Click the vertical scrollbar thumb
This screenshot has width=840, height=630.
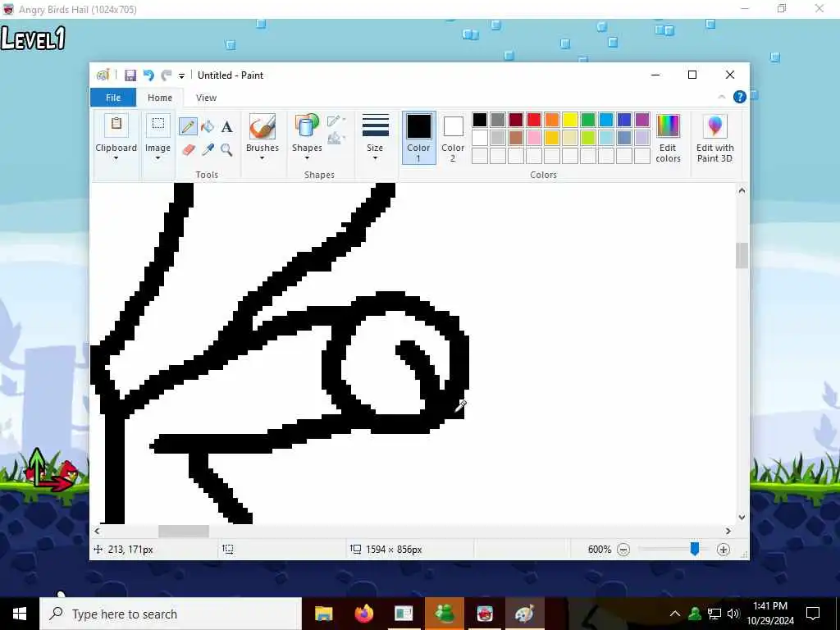pyautogui.click(x=742, y=255)
